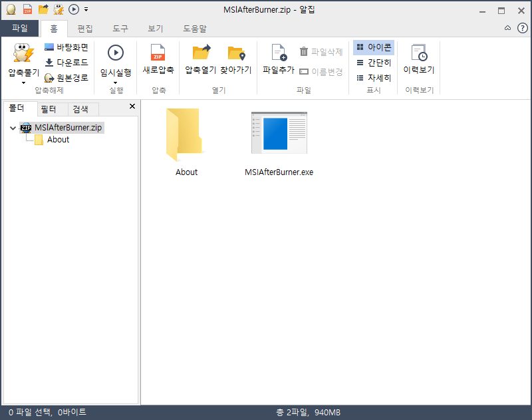The width and height of the screenshot is (532, 420).
Task: Select the 자세히 details view mode
Action: (374, 78)
